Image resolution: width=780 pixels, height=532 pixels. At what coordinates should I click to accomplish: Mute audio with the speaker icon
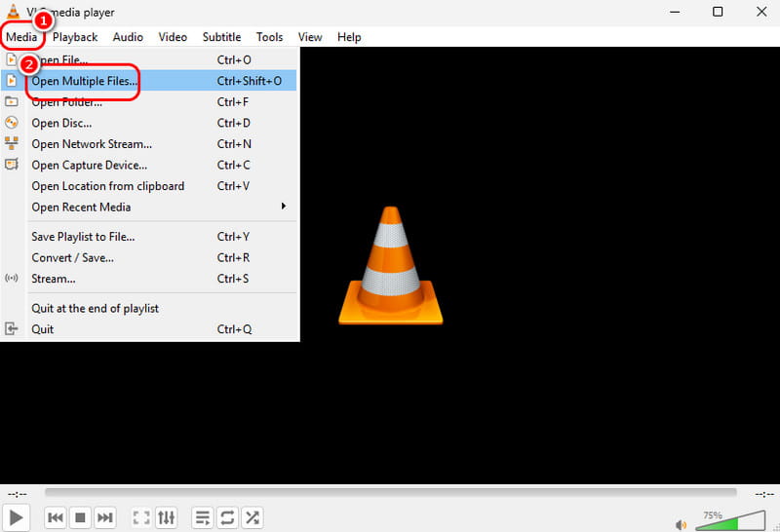(x=681, y=524)
